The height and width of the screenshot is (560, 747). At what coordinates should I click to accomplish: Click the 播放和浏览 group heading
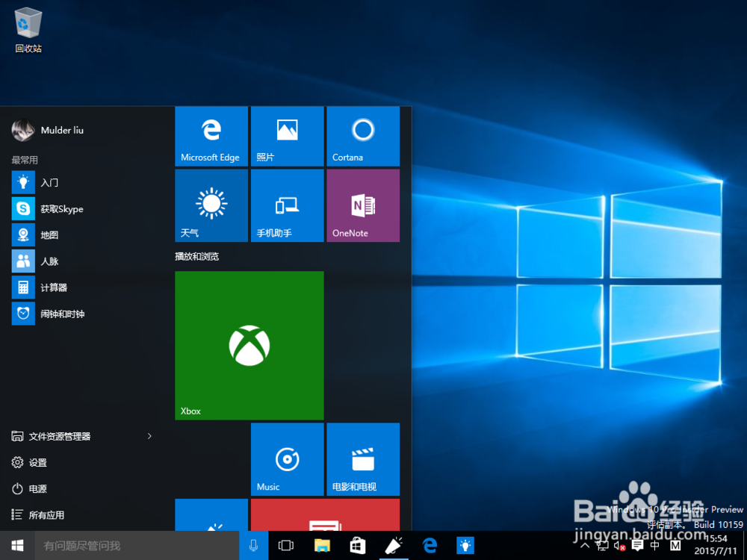(196, 257)
